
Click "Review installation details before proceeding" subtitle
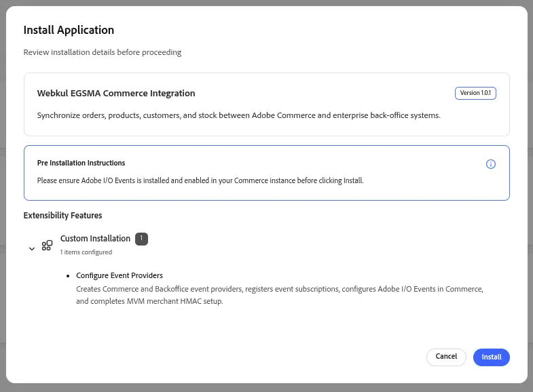(x=103, y=52)
